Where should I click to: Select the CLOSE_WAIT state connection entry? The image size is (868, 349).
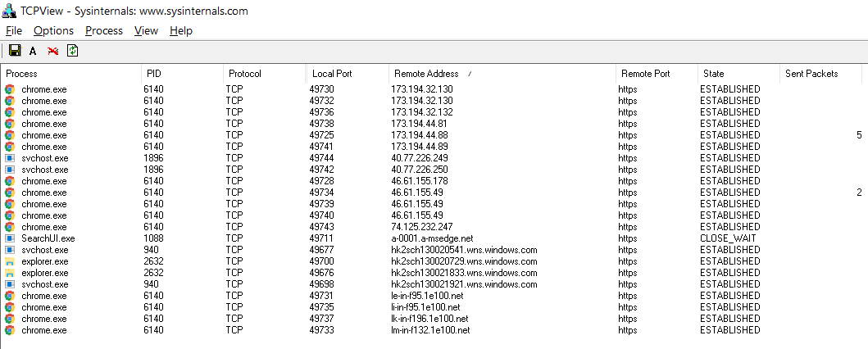point(728,238)
